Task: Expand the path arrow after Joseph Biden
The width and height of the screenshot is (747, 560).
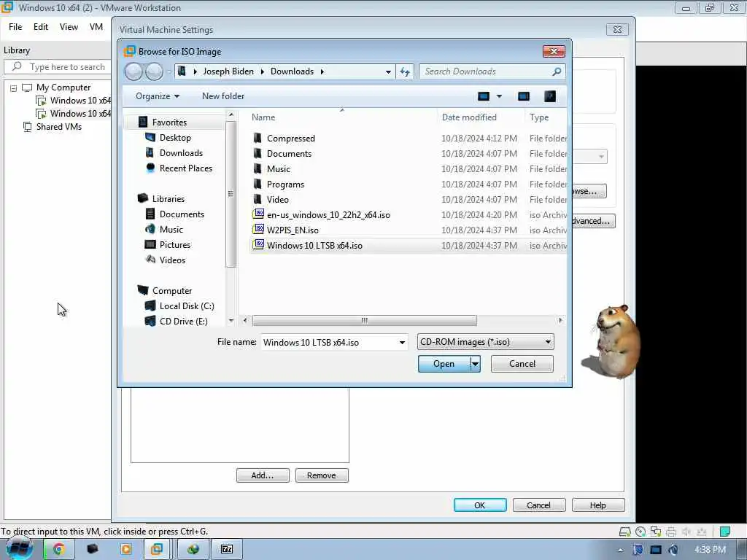Action: pyautogui.click(x=263, y=71)
